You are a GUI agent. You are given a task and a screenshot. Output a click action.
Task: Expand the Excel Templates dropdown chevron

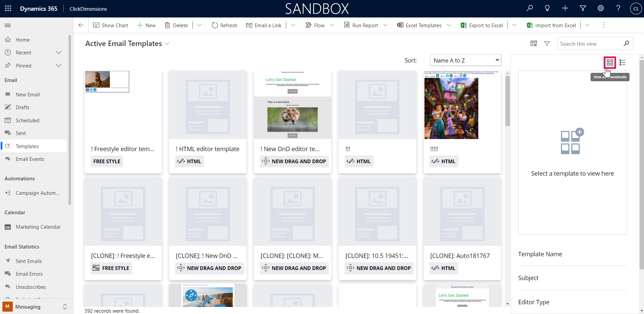click(449, 25)
